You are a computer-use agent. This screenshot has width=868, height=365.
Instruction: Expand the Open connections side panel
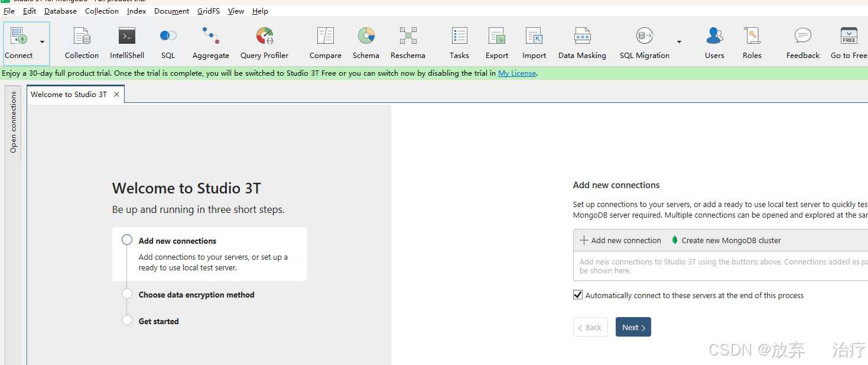pyautogui.click(x=13, y=122)
